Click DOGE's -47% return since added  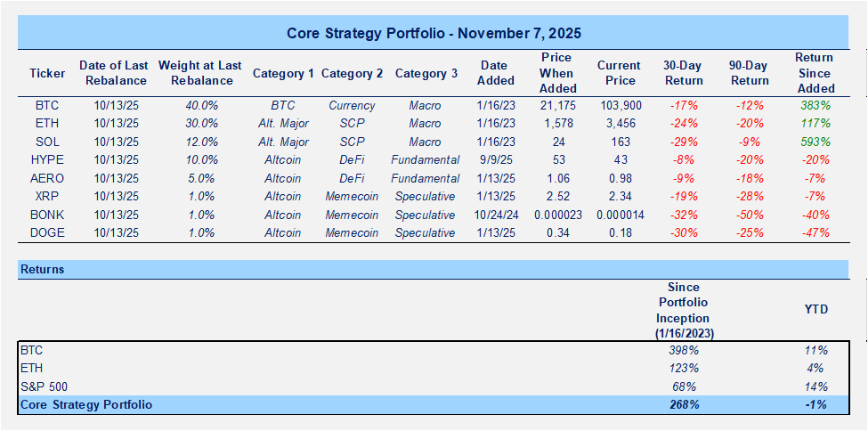tap(815, 233)
